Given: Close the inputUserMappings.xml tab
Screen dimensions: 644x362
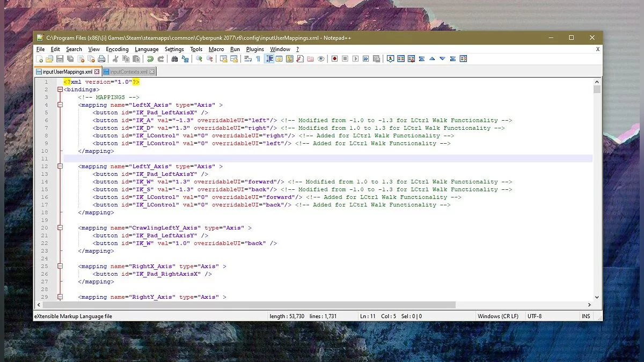Looking at the screenshot, I should [x=97, y=72].
